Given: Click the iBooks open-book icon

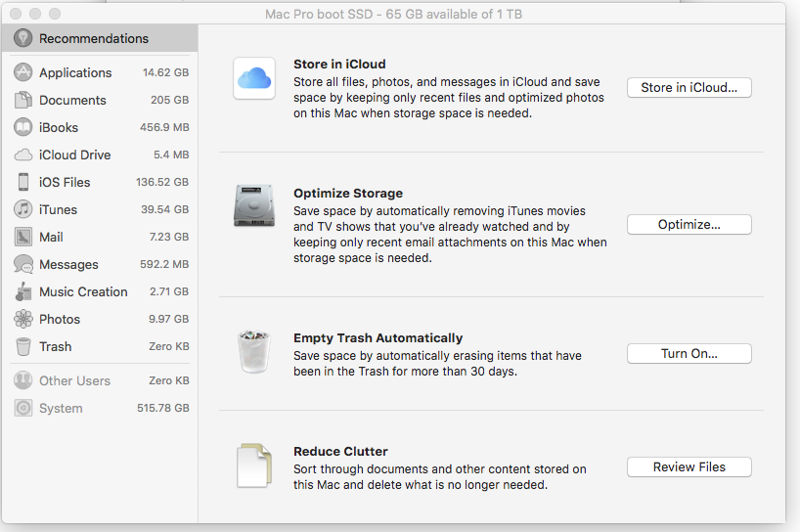Looking at the screenshot, I should (x=22, y=127).
